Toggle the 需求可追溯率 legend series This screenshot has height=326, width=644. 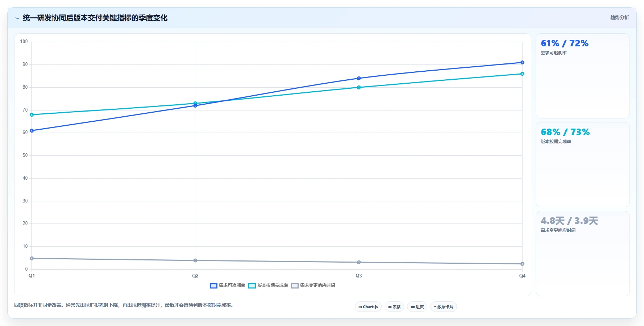coord(228,285)
